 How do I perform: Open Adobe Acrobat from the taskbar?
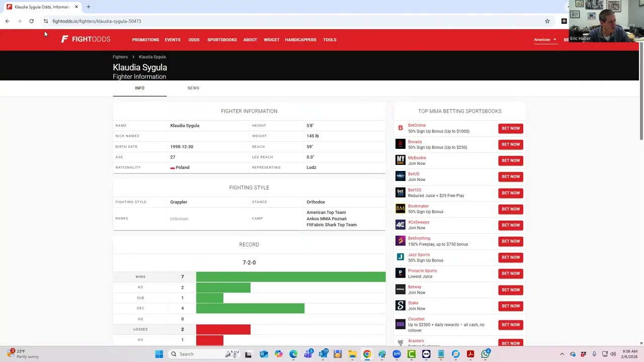(x=470, y=354)
